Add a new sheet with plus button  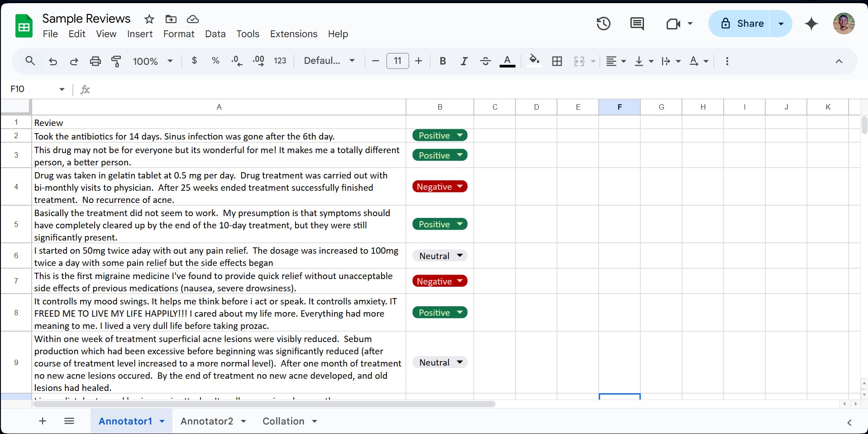point(43,421)
